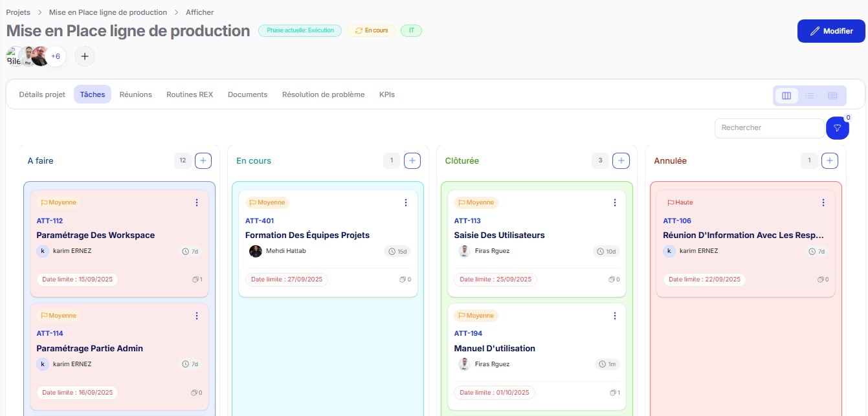Open options menu for ATT-401 card
868x416 pixels.
(406, 203)
